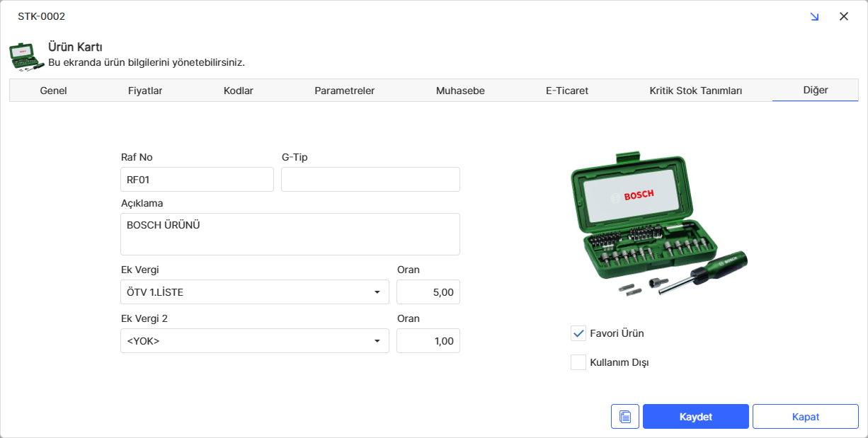Image resolution: width=868 pixels, height=438 pixels.
Task: Switch to the E-Ticaret tab
Action: coord(567,91)
